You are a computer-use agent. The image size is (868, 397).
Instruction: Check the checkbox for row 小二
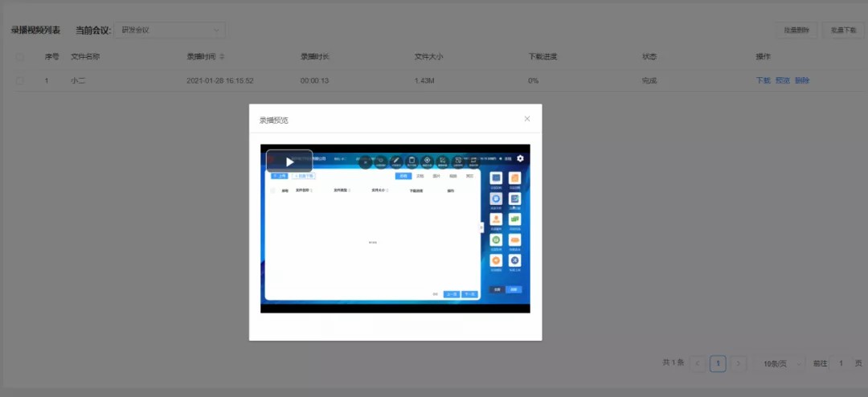coord(20,81)
